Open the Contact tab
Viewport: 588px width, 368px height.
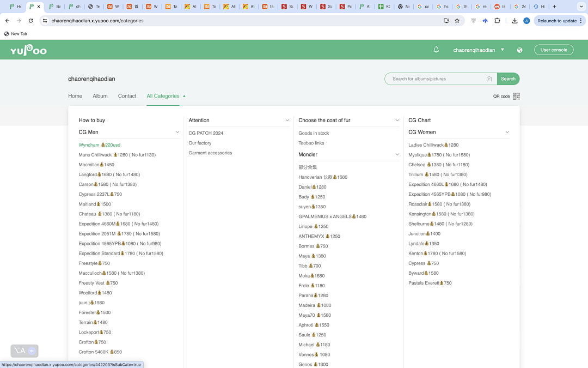click(127, 96)
